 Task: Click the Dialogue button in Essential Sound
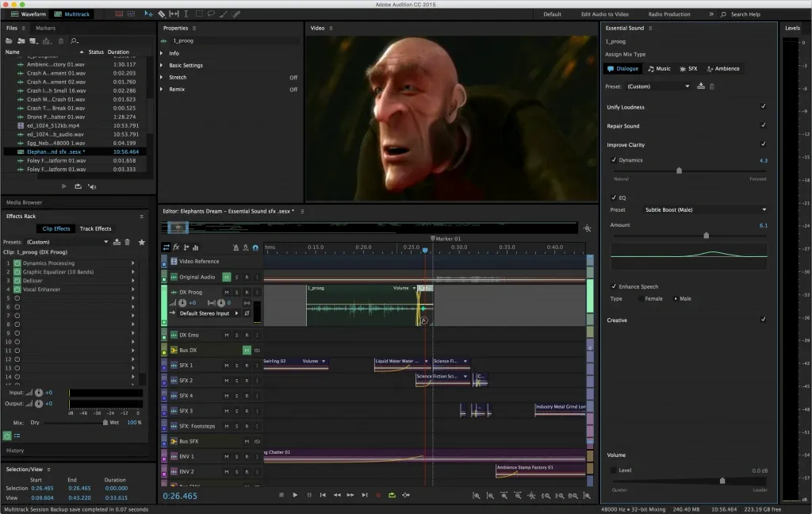pyautogui.click(x=623, y=68)
